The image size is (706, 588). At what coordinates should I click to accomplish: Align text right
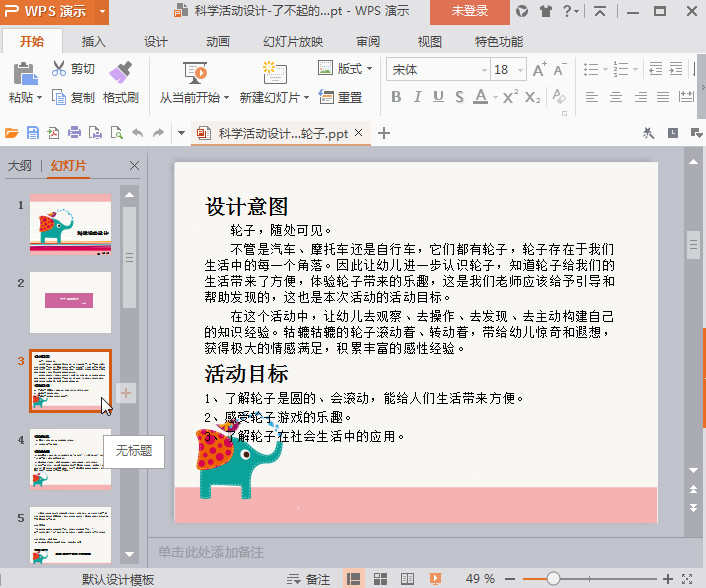click(640, 97)
